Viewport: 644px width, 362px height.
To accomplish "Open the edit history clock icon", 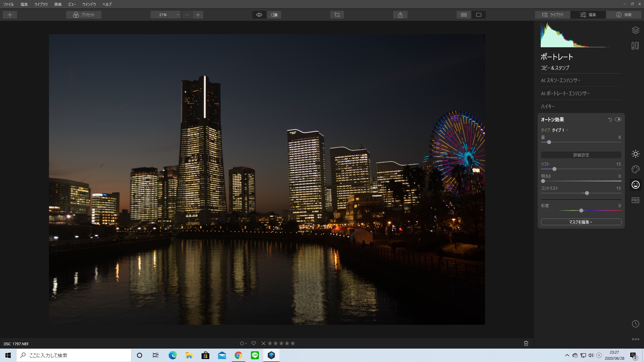I will click(x=635, y=324).
